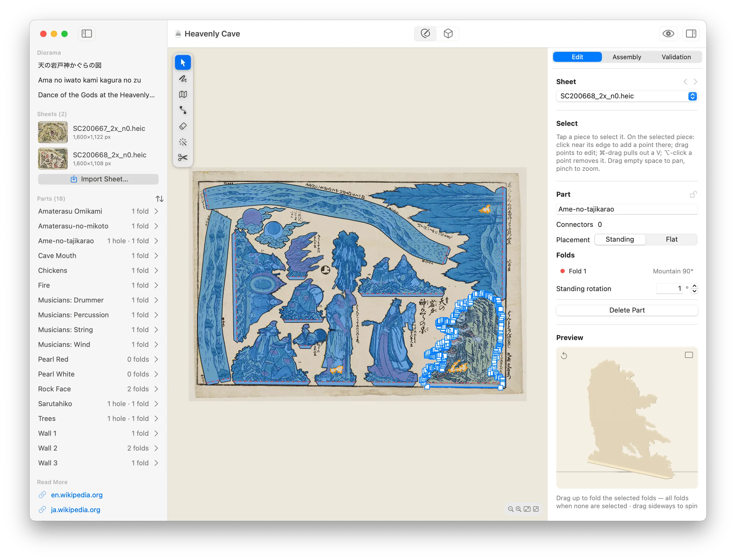Switch to the Validation tab
Image resolution: width=736 pixels, height=560 pixels.
coord(676,57)
